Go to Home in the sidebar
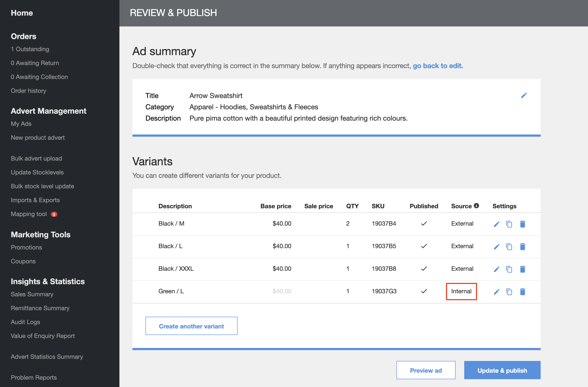This screenshot has width=588, height=387. (x=22, y=13)
